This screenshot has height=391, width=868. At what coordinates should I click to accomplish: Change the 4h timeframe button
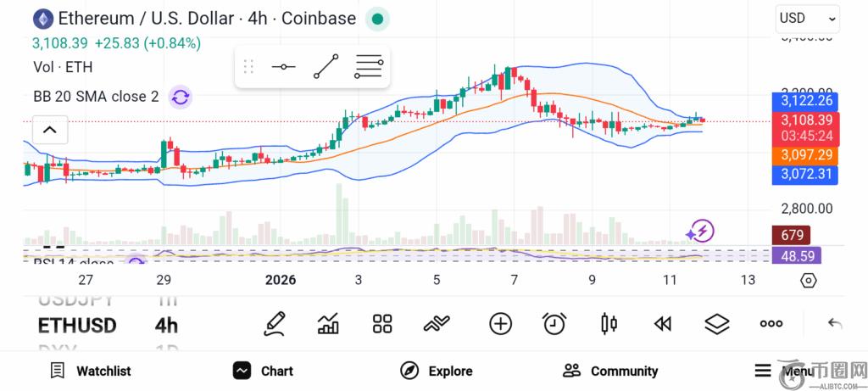click(166, 325)
